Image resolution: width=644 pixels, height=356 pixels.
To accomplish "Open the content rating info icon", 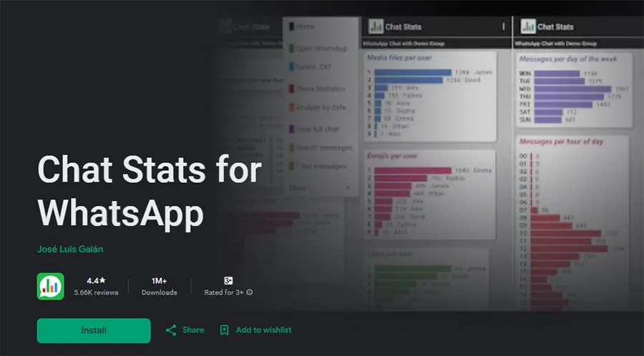I will (x=249, y=292).
